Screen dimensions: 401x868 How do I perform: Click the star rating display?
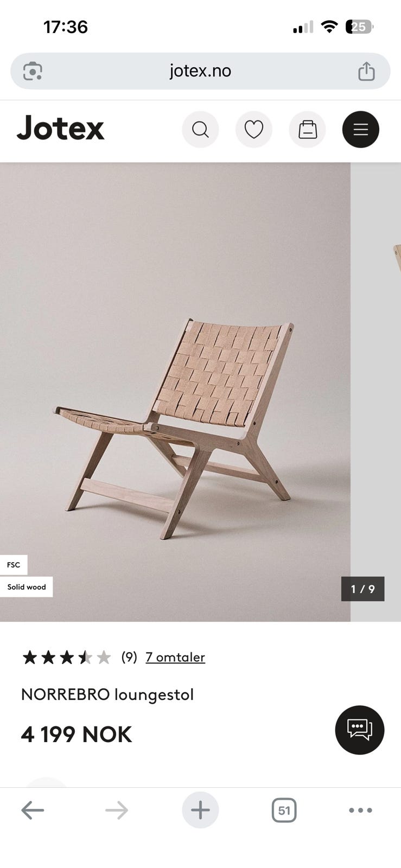pos(66,658)
